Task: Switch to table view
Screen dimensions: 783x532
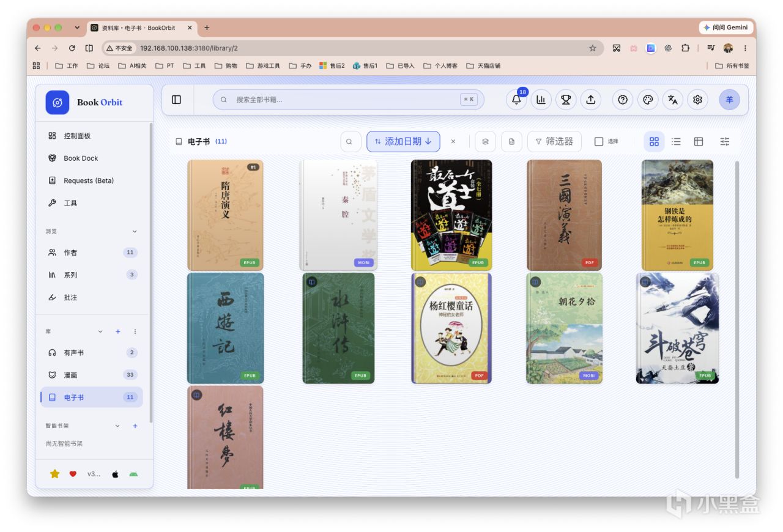Action: tap(698, 141)
